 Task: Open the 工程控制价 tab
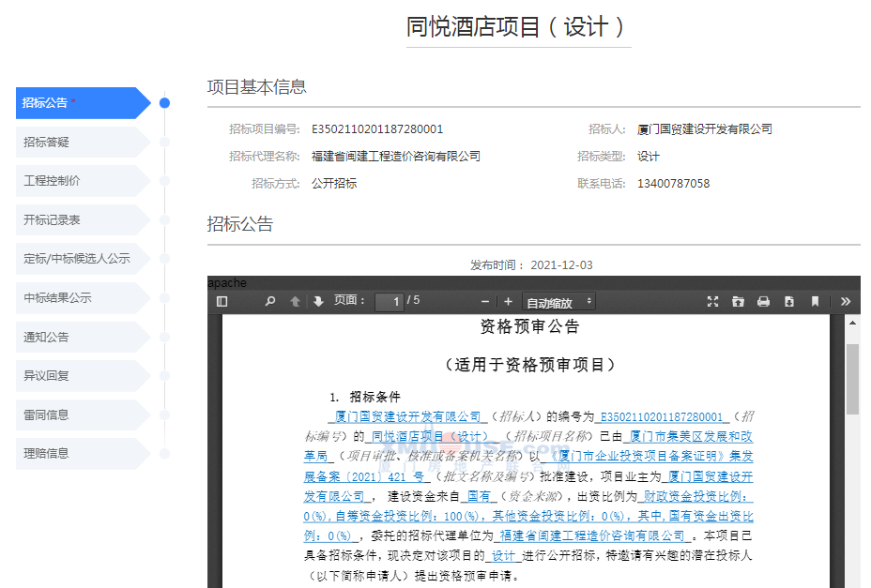(x=84, y=180)
